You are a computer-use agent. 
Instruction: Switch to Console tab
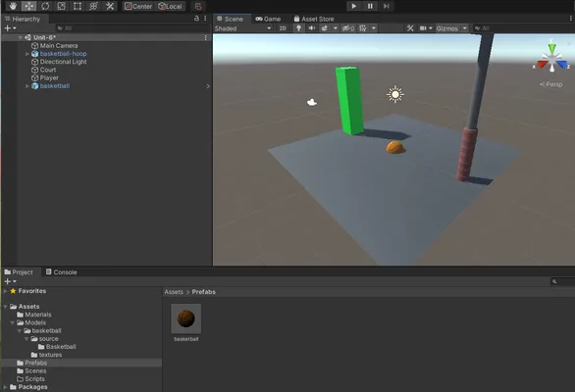click(x=61, y=272)
